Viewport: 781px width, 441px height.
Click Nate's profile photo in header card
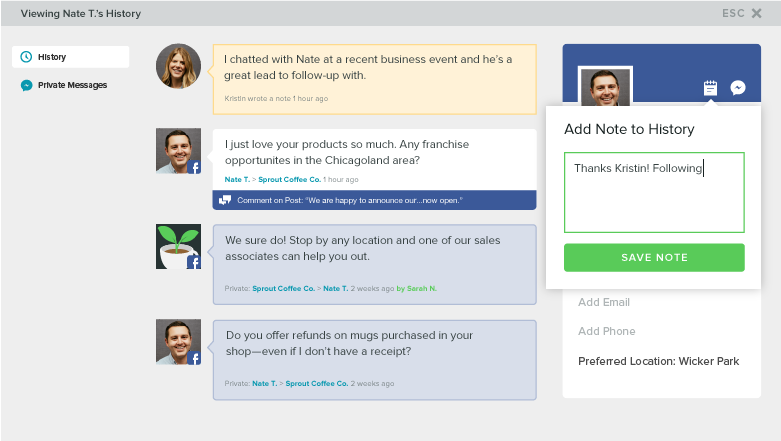606,87
